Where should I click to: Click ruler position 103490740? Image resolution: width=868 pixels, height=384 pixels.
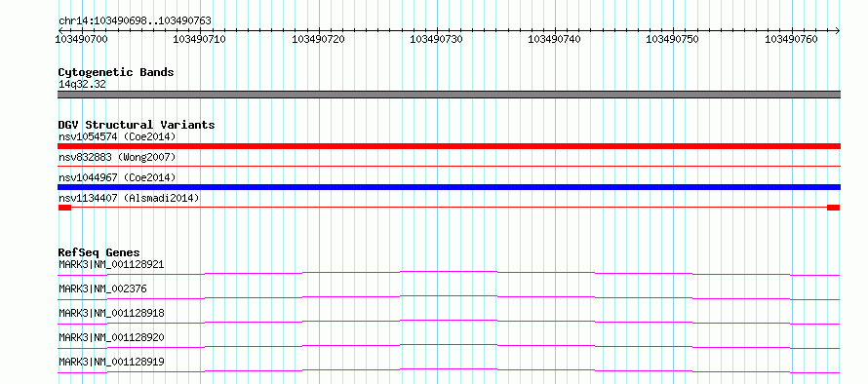click(x=555, y=39)
